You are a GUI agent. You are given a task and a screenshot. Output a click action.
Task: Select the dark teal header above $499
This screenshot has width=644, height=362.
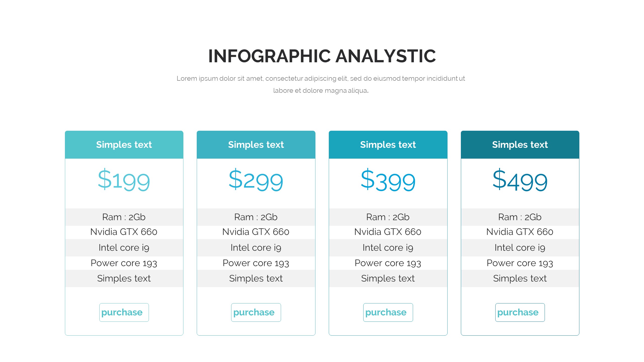click(520, 145)
